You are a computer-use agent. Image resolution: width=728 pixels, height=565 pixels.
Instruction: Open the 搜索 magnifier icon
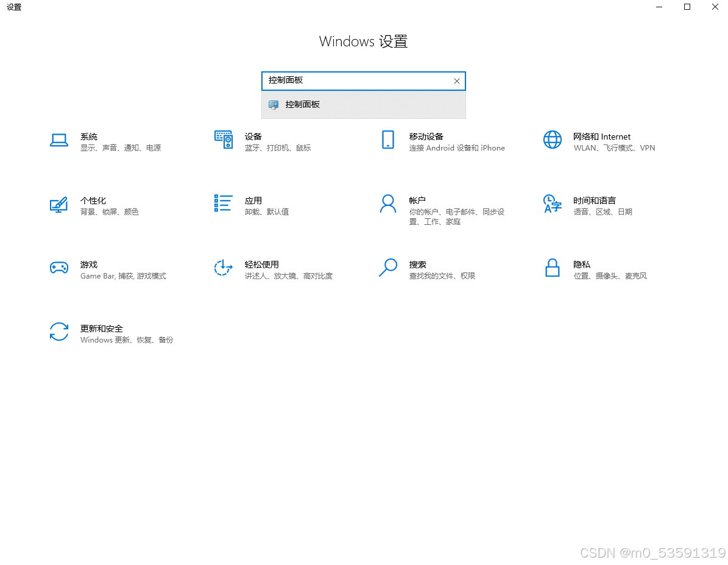(387, 268)
